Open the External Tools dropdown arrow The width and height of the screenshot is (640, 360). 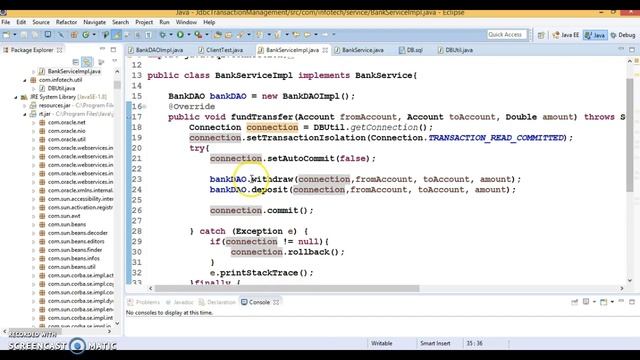[207, 35]
